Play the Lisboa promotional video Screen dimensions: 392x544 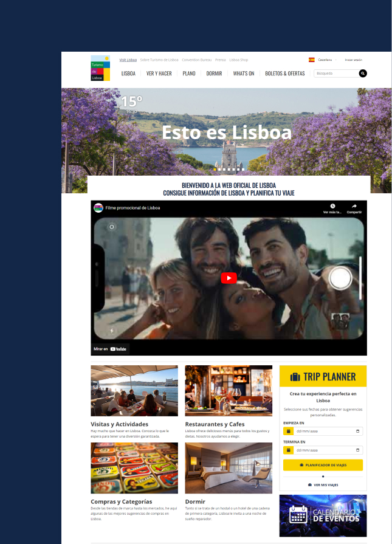[x=229, y=278]
